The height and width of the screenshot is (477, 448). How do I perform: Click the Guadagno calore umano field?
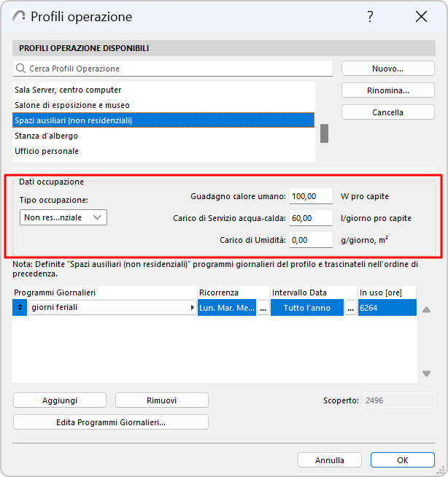[x=310, y=196]
